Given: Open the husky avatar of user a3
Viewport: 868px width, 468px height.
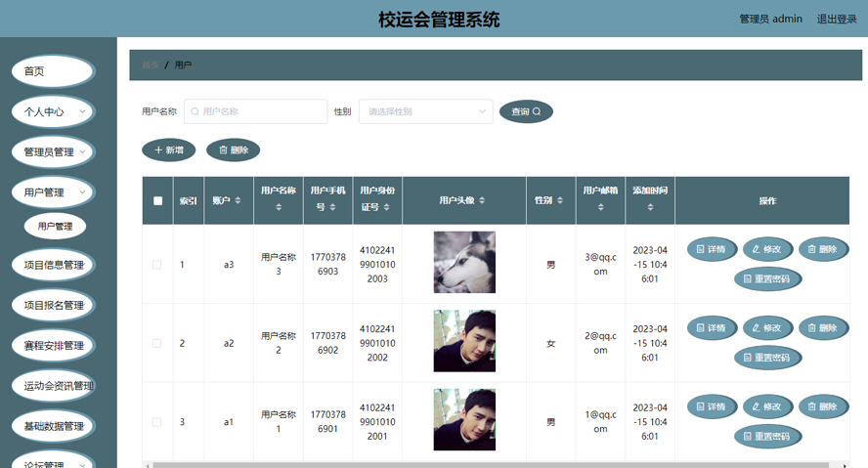Looking at the screenshot, I should tap(464, 262).
